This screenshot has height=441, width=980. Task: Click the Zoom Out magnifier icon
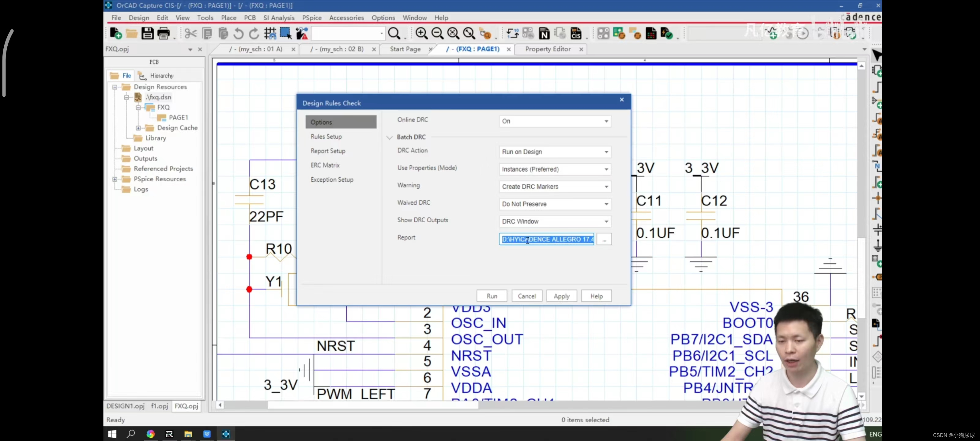[x=437, y=33]
